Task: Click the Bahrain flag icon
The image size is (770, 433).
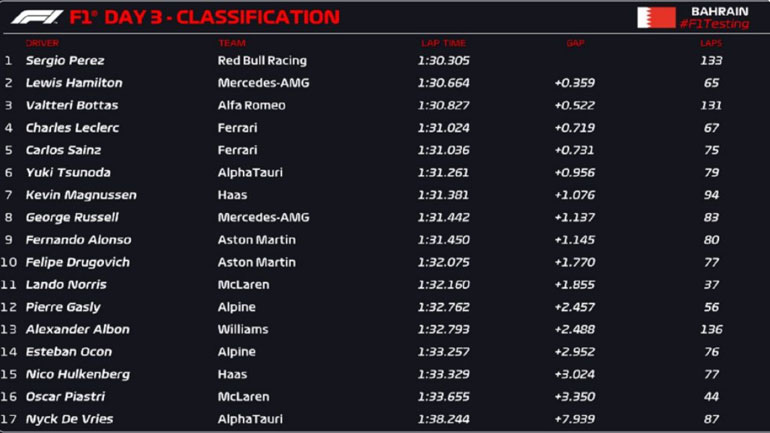Action: click(x=656, y=17)
